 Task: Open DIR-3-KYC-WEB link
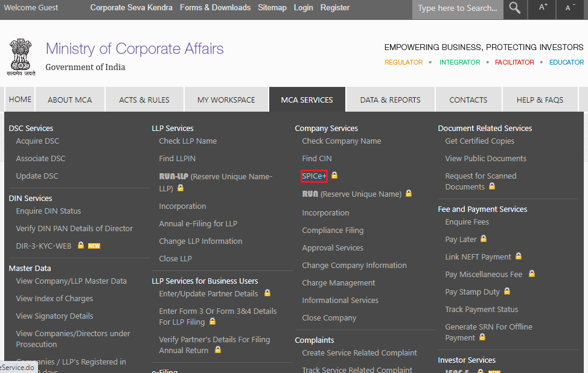tap(43, 246)
